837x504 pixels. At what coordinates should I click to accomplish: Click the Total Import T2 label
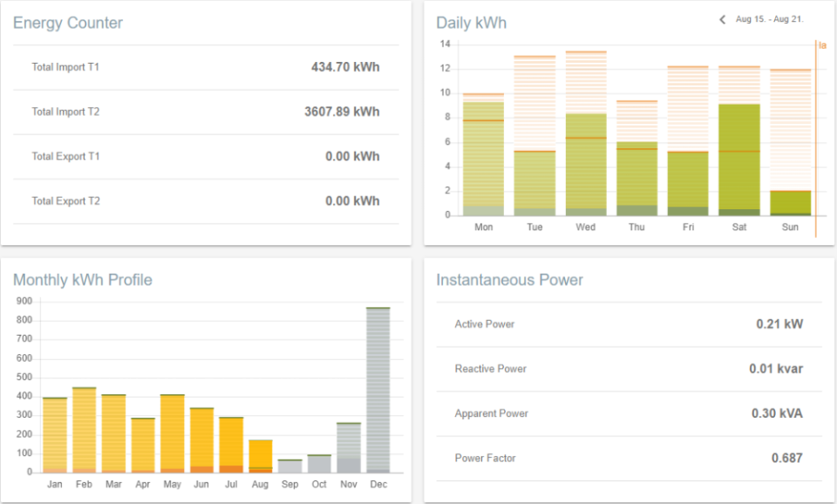65,112
